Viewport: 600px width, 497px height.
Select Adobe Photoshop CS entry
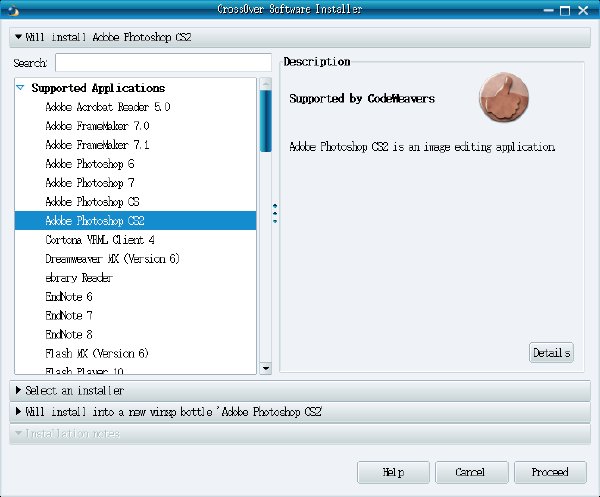(135, 202)
